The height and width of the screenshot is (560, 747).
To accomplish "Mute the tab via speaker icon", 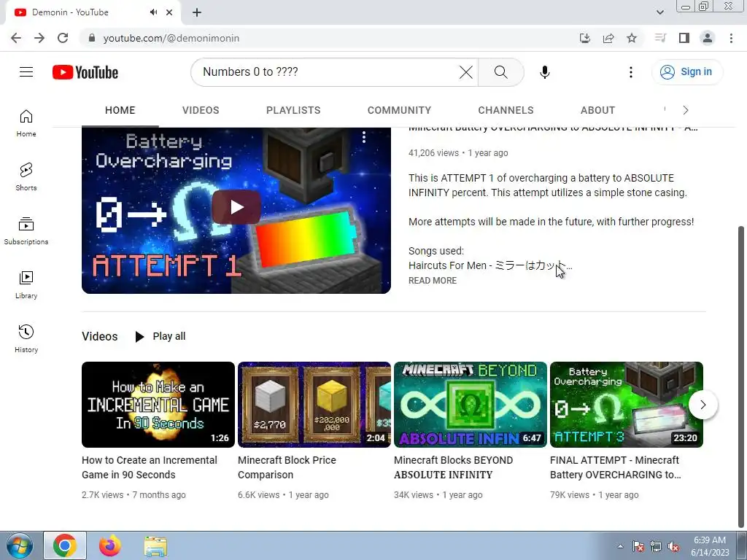I will (x=153, y=12).
